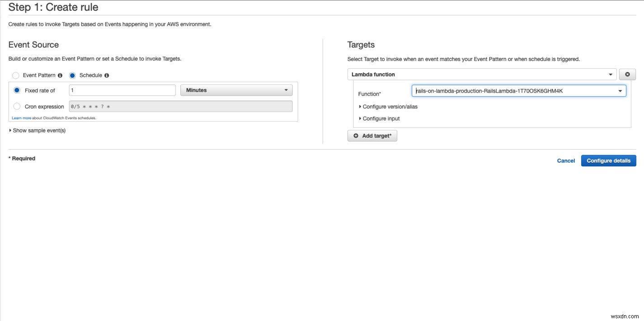Click the Cancel link
Image resolution: width=644 pixels, height=321 pixels.
coord(566,160)
